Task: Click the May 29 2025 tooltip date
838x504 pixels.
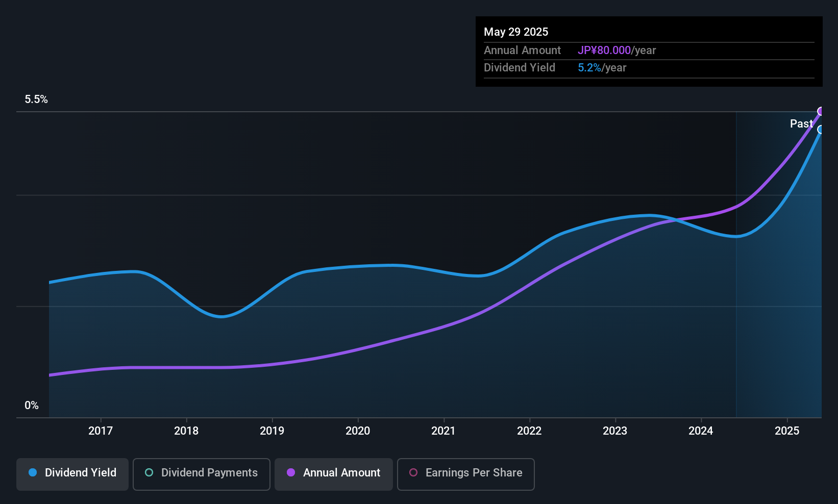Action: [516, 32]
